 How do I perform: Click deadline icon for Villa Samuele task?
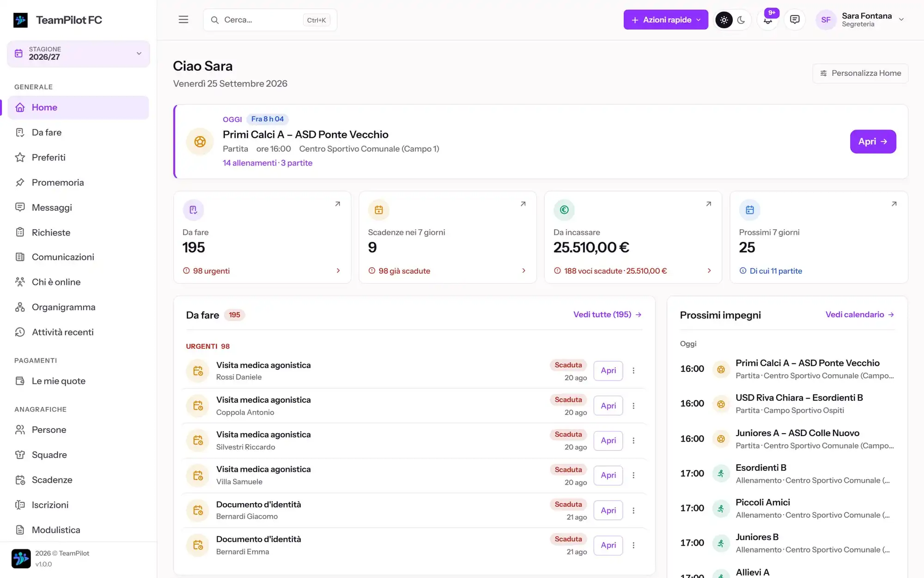pos(198,475)
